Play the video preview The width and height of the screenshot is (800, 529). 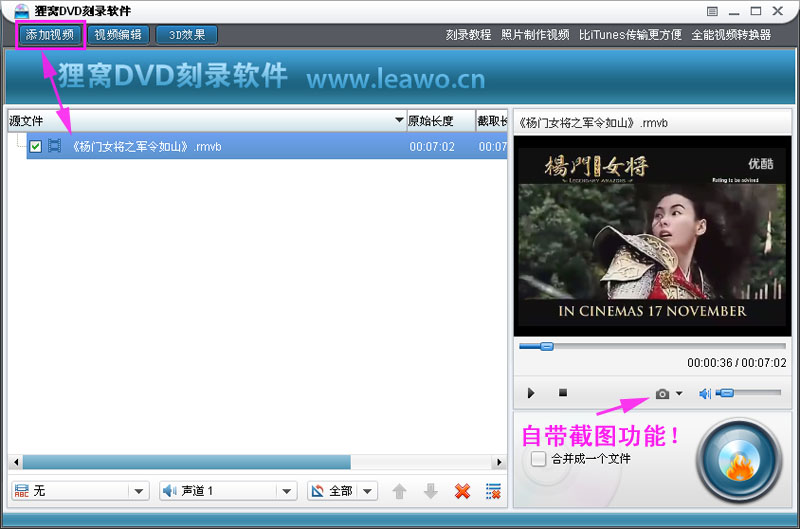click(531, 394)
